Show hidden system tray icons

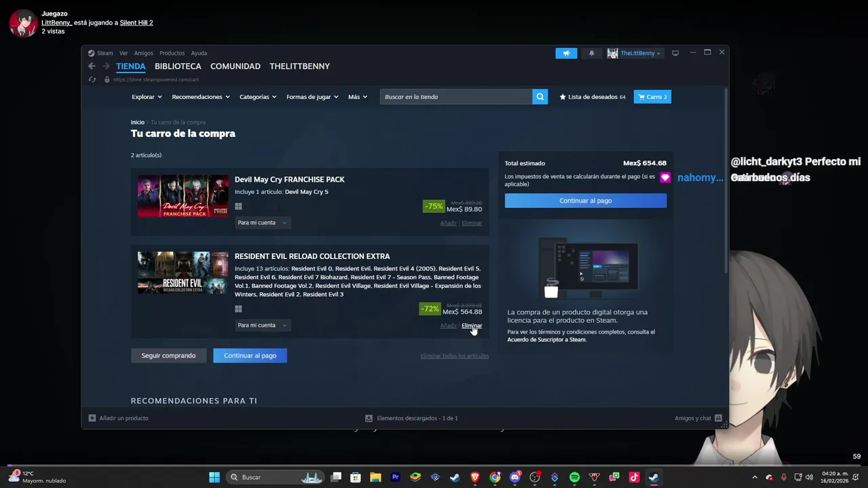pos(755,477)
